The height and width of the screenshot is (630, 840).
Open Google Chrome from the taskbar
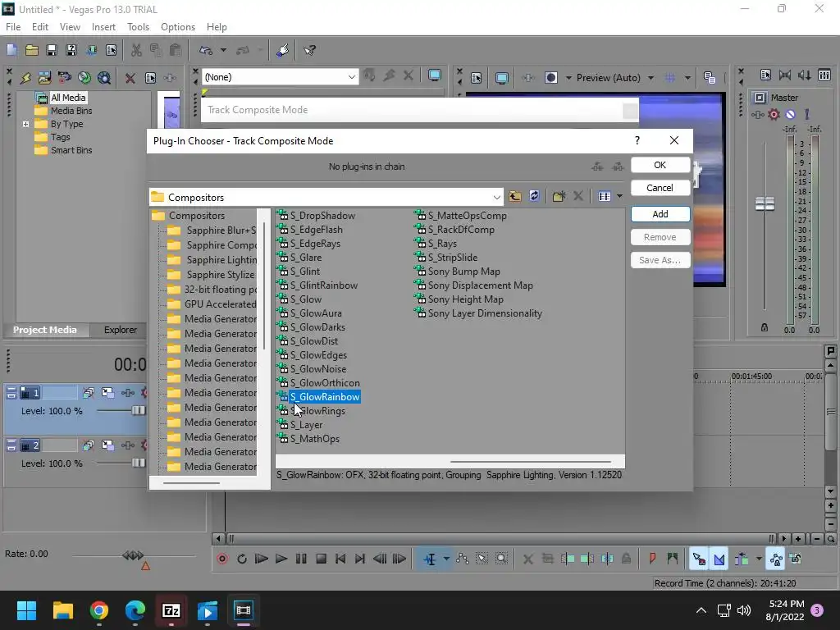99,610
